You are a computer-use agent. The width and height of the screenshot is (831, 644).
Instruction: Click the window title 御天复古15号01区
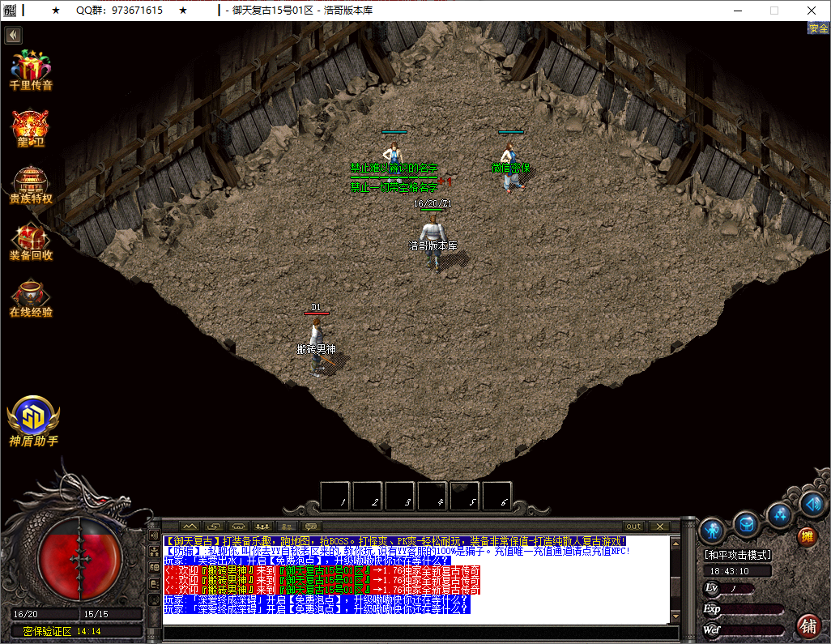[272, 10]
